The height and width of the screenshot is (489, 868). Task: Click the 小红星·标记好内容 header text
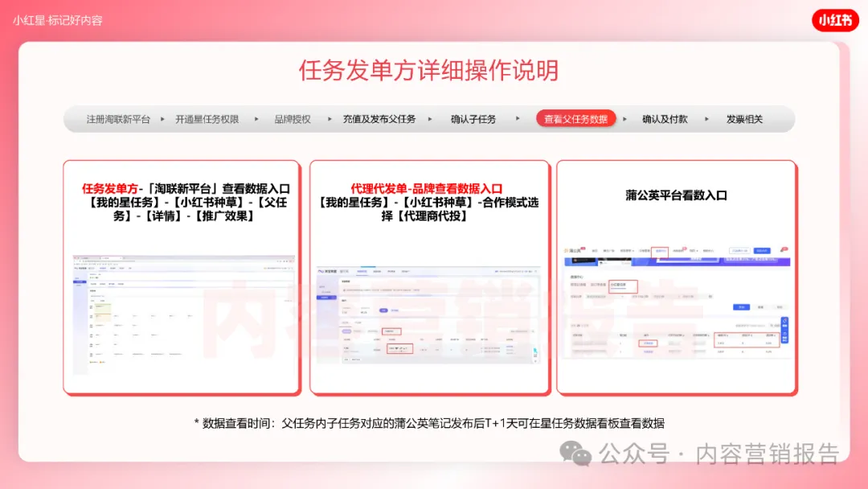tap(58, 20)
